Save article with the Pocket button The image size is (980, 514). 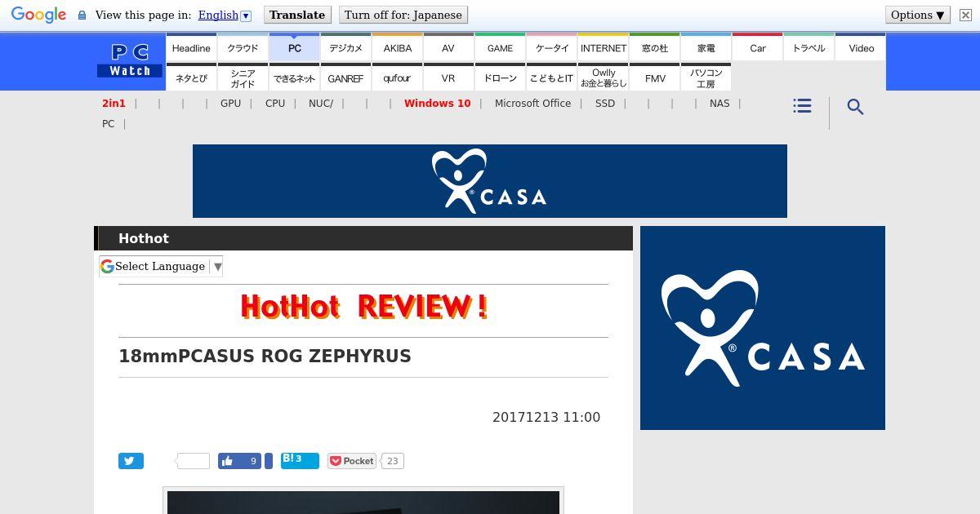[x=352, y=461]
